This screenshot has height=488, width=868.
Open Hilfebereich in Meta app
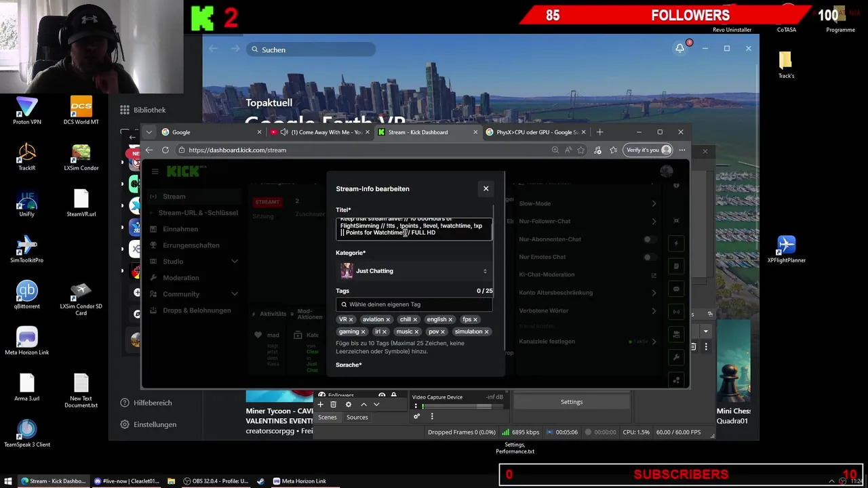click(146, 403)
